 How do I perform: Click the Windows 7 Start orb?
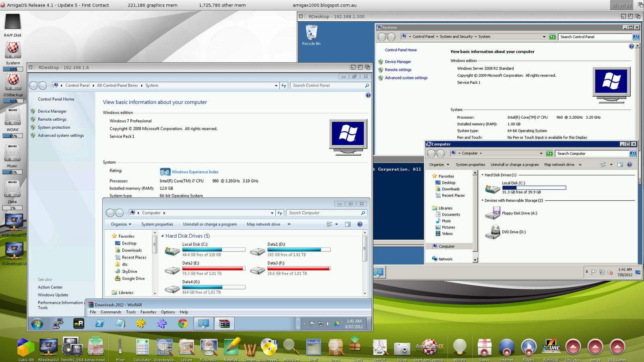[x=37, y=323]
